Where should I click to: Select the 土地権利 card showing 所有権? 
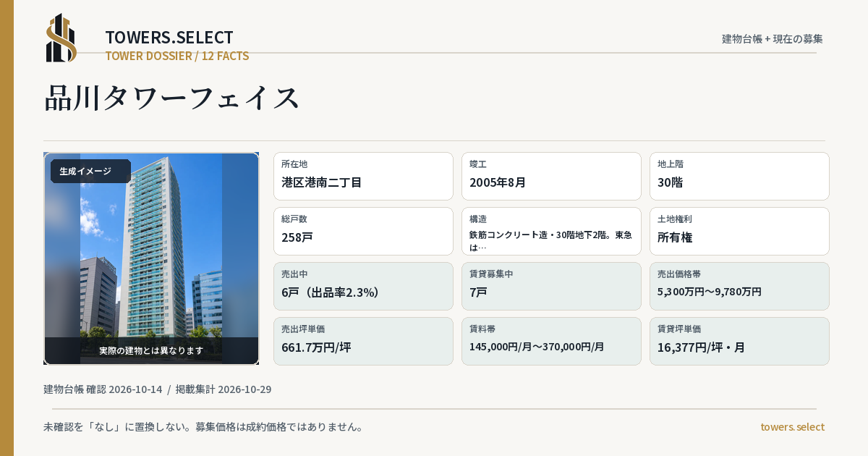(739, 231)
